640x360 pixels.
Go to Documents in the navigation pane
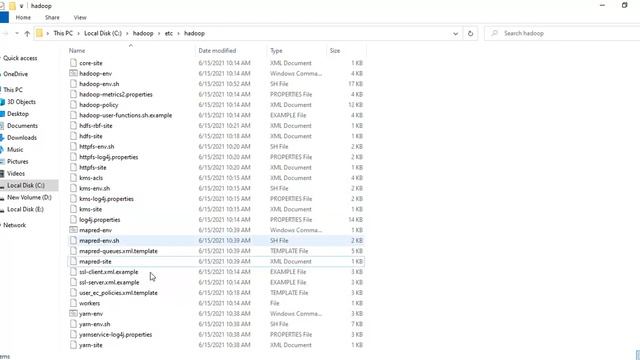[22, 126]
